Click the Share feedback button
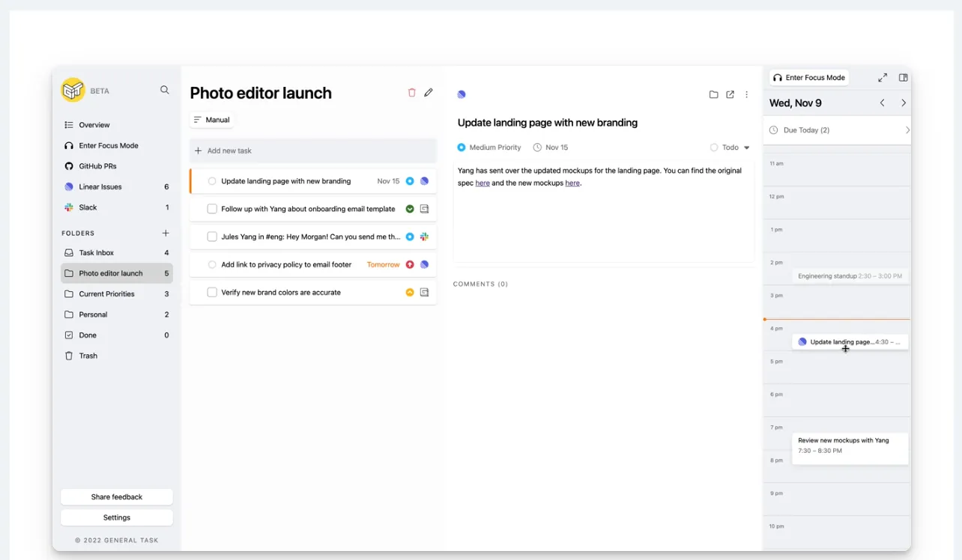This screenshot has width=962, height=560. [117, 497]
